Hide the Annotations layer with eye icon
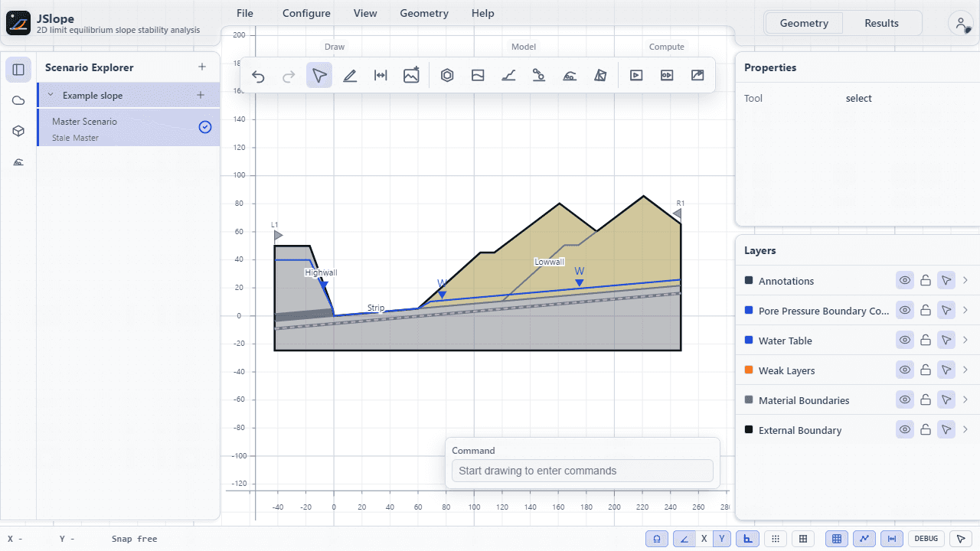 [905, 281]
